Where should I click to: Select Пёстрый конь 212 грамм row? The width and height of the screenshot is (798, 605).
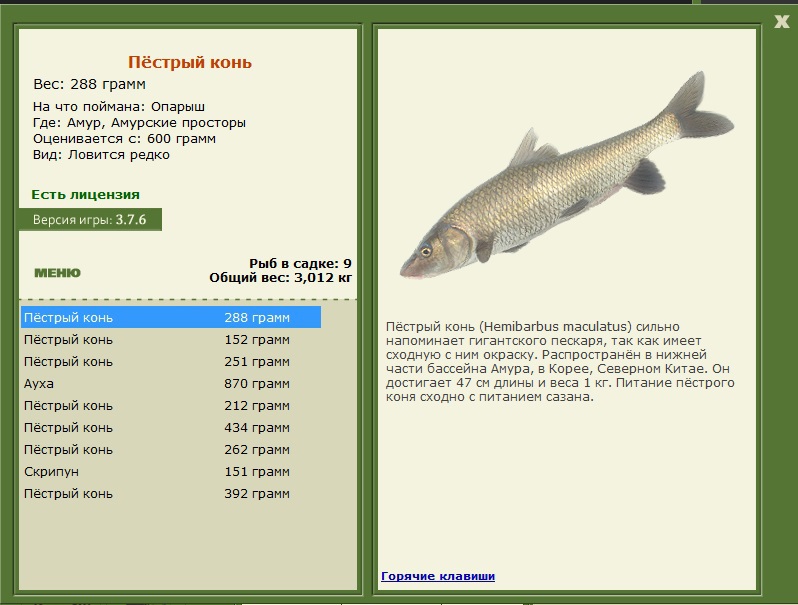171,406
